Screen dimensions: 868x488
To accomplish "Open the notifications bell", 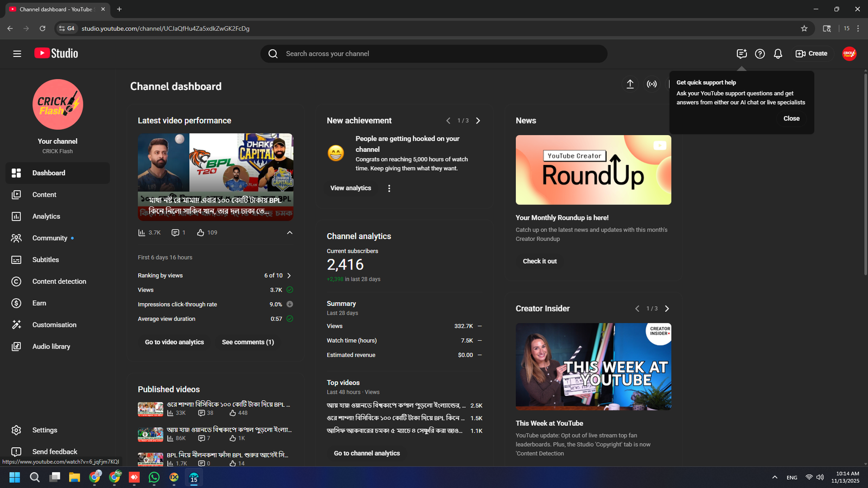I will (x=778, y=54).
